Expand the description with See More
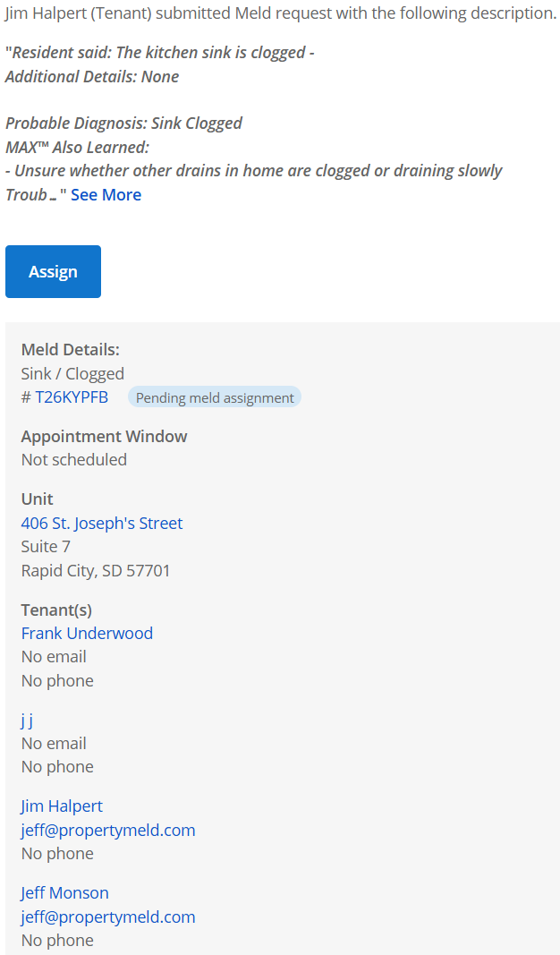Screen dimensions: 560x955 [106, 194]
